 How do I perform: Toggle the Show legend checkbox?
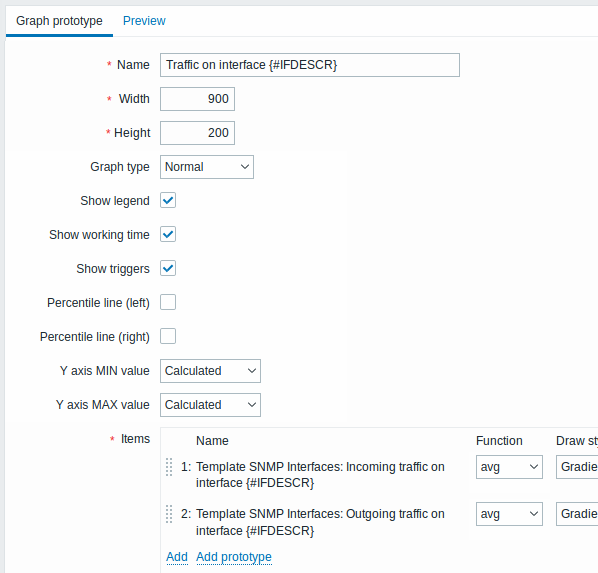[168, 200]
